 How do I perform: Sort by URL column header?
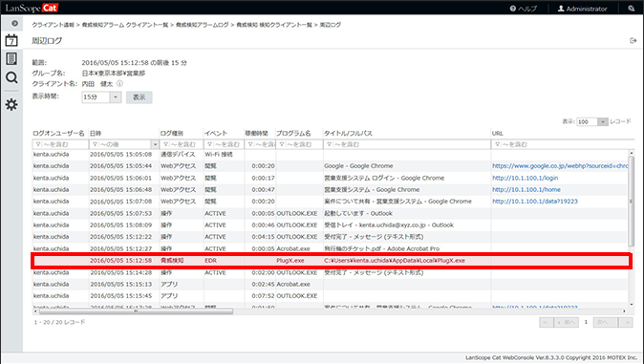498,133
